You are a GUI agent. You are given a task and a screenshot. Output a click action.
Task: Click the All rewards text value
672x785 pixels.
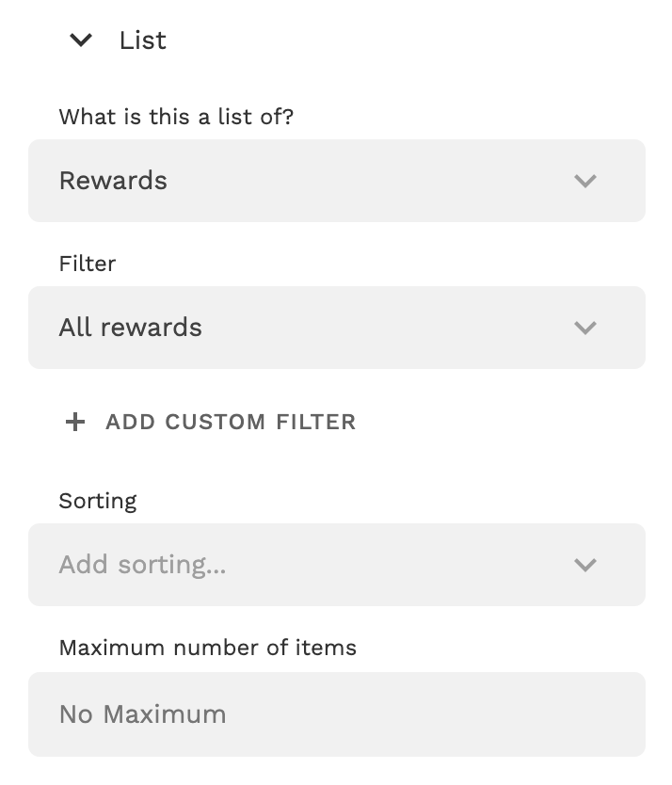click(x=131, y=328)
